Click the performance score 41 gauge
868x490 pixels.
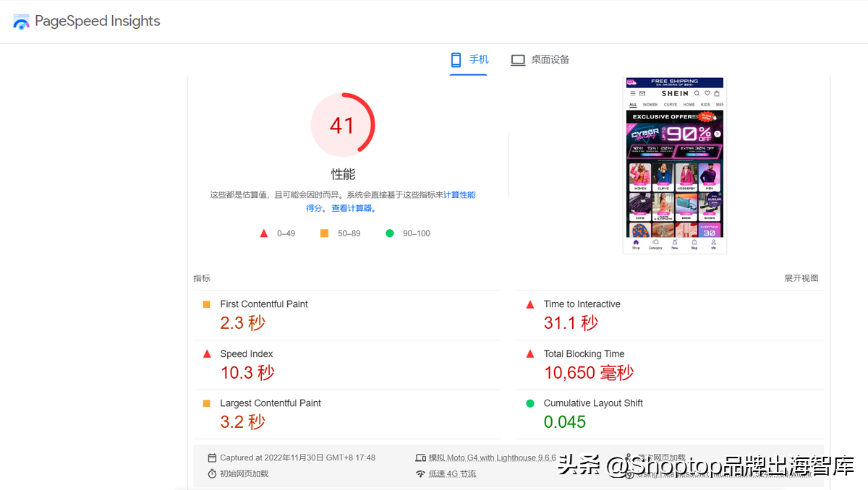pyautogui.click(x=342, y=125)
